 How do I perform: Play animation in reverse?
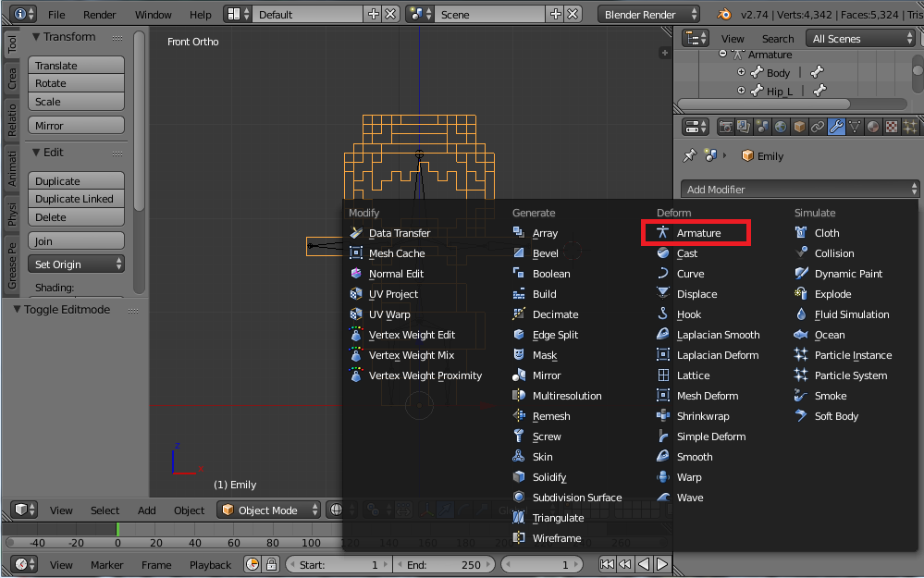[644, 564]
